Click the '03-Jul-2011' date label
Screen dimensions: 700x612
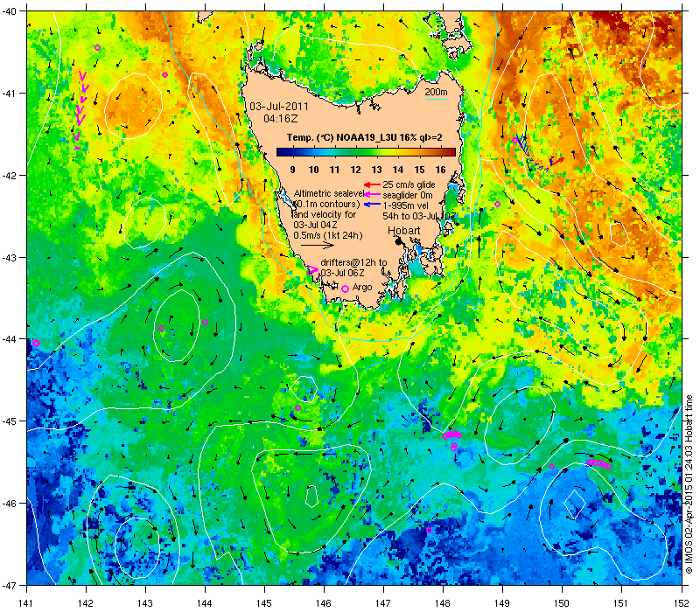279,107
